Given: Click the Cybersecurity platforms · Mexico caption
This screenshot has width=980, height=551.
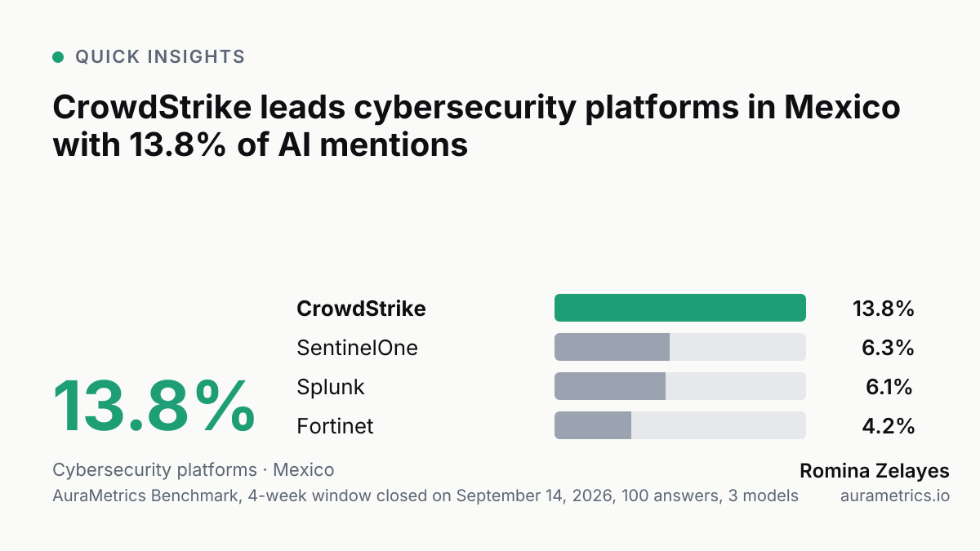Looking at the screenshot, I should click(x=194, y=470).
